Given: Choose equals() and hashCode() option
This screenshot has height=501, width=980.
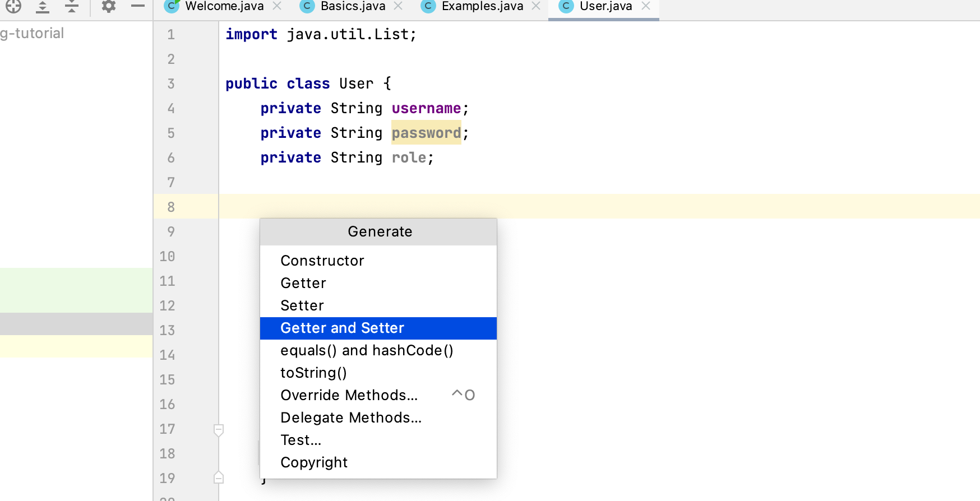Looking at the screenshot, I should pos(378,350).
